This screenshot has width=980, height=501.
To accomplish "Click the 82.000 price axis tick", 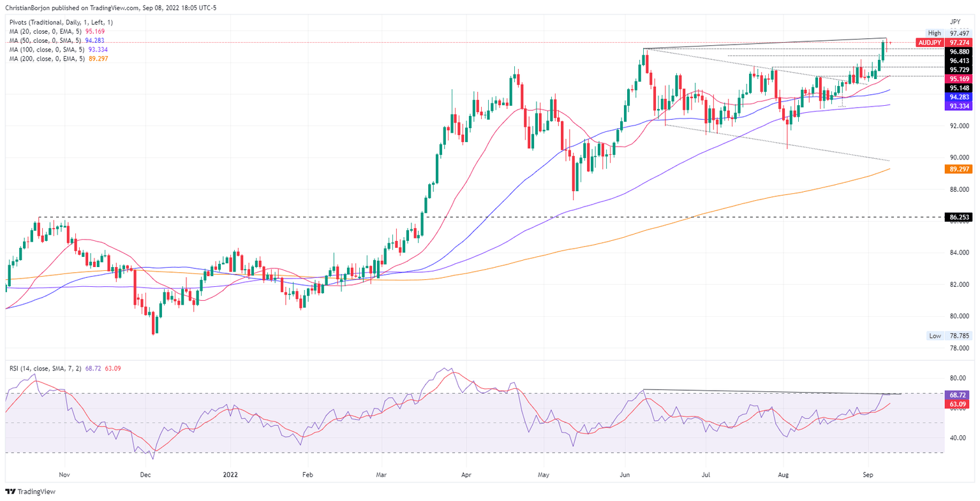I will point(959,284).
